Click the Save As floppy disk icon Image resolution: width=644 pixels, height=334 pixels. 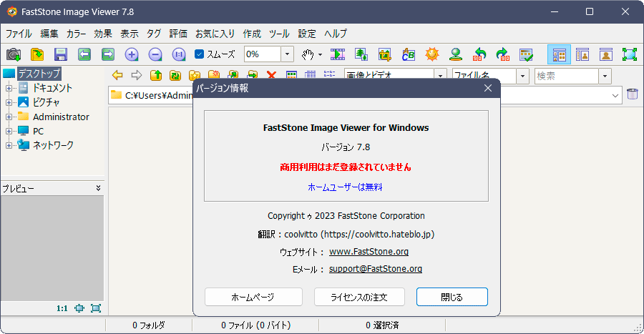61,54
